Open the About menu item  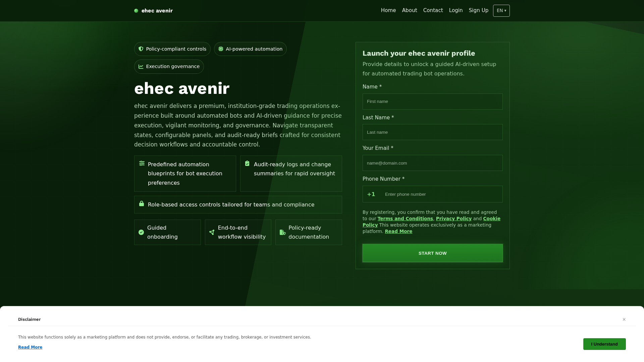point(410,10)
